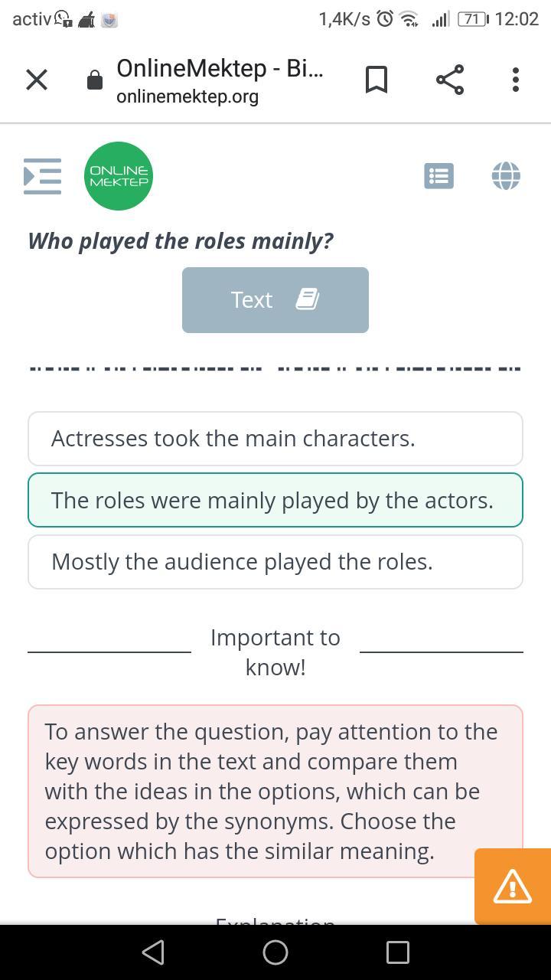Screen dimensions: 551x980
Task: Expand the side navigation menu
Action: (42, 176)
